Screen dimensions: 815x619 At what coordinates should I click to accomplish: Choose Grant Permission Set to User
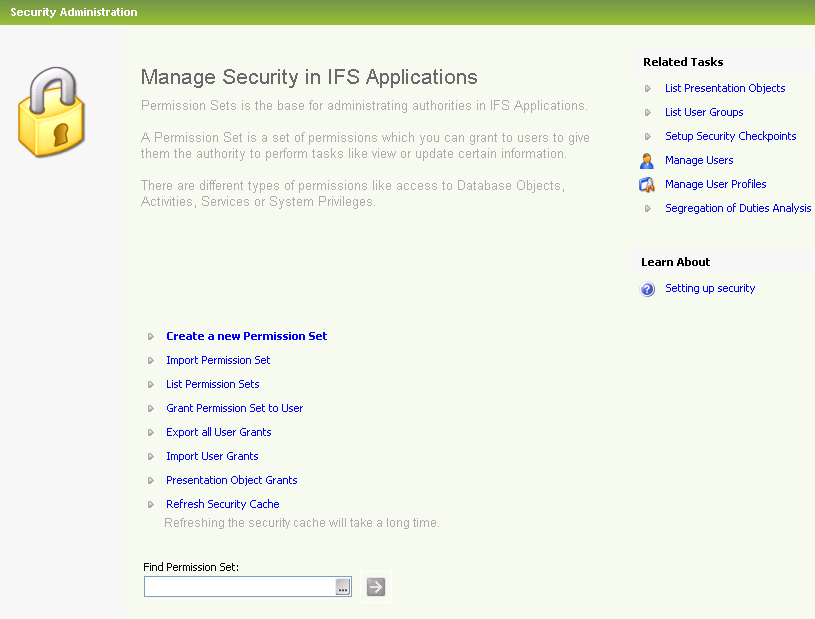click(x=234, y=408)
